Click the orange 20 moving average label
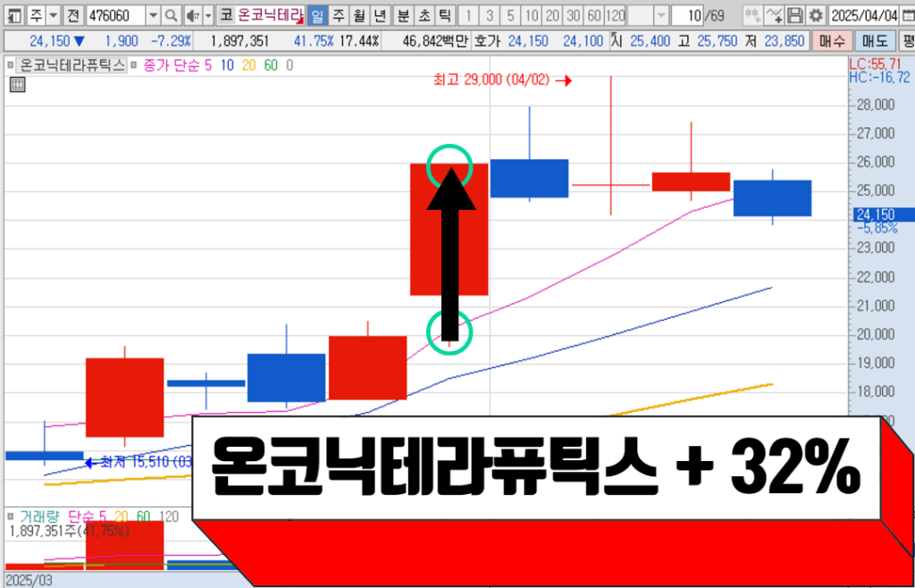This screenshot has width=915, height=588. coord(248,65)
